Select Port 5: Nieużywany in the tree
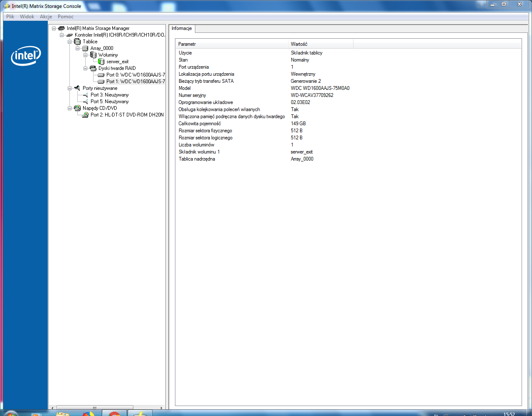Screen dimensions: 532x416 pos(110,102)
